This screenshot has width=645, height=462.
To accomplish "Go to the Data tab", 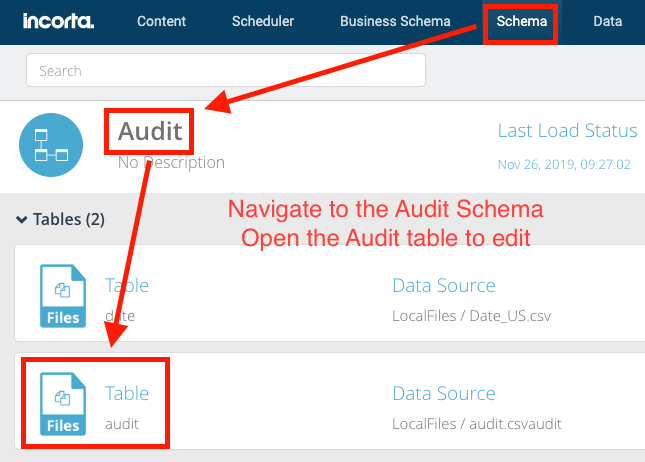I will point(608,21).
